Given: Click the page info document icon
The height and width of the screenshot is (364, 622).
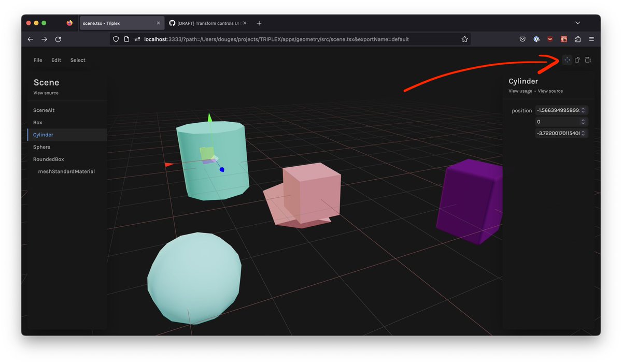Looking at the screenshot, I should (126, 39).
